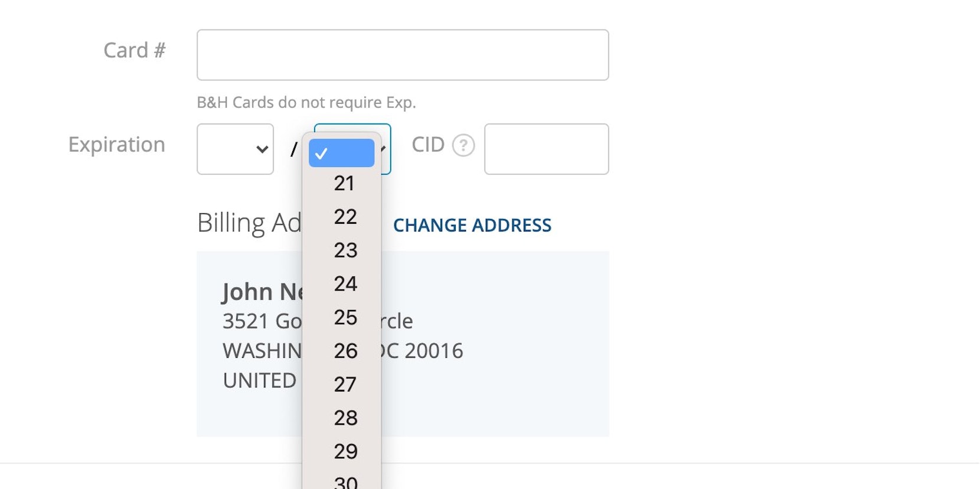980x489 pixels.
Task: Click the "CID" text label
Action: click(427, 145)
